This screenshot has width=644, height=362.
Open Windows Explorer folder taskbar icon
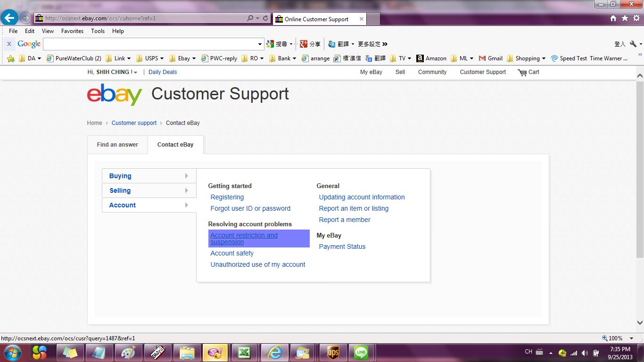coord(187,353)
